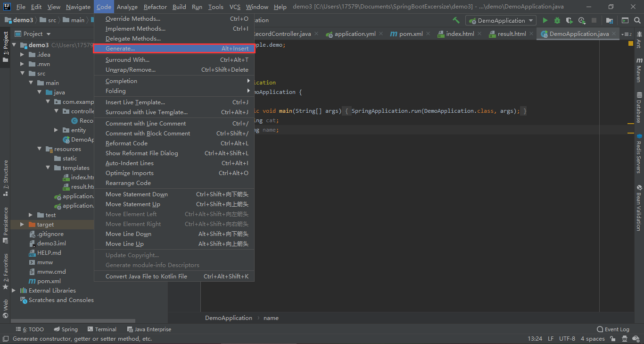This screenshot has width=644, height=344.
Task: Click the Build Project hammer icon
Action: point(456,20)
